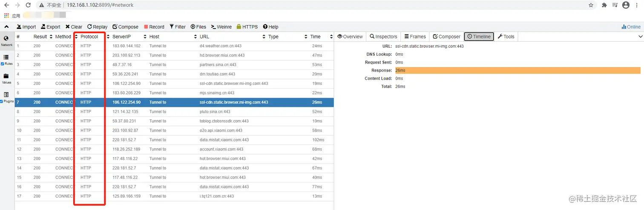Click the Import toolbar button

(26, 27)
